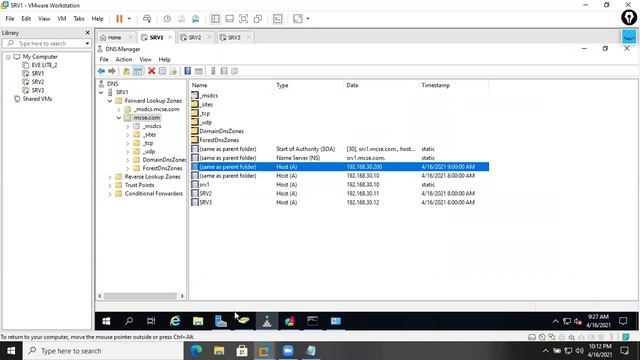Open DNS Manager View menu
The image size is (640, 360).
click(145, 60)
